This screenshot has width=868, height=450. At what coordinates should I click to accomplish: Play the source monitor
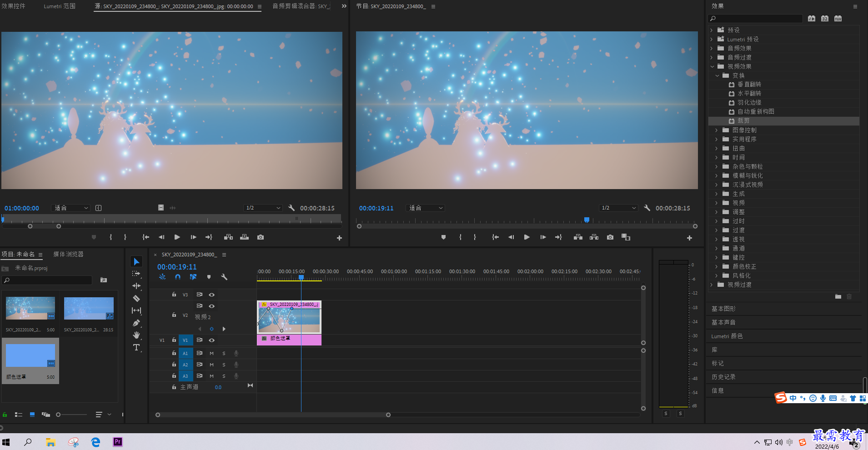pyautogui.click(x=177, y=237)
